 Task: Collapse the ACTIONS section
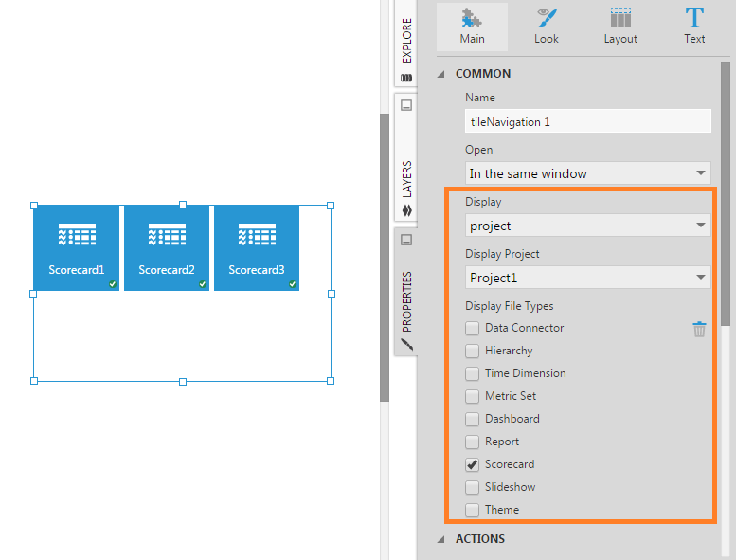point(441,539)
